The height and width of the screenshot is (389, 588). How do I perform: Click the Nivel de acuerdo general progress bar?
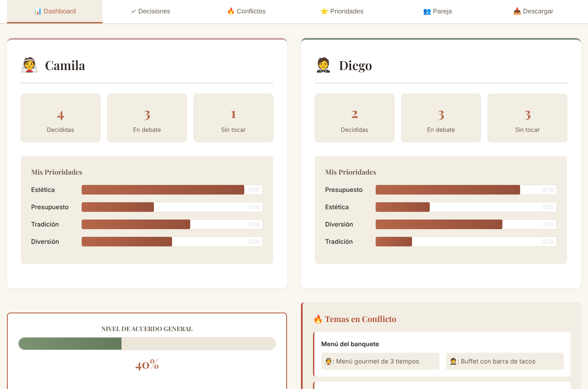pyautogui.click(x=147, y=344)
